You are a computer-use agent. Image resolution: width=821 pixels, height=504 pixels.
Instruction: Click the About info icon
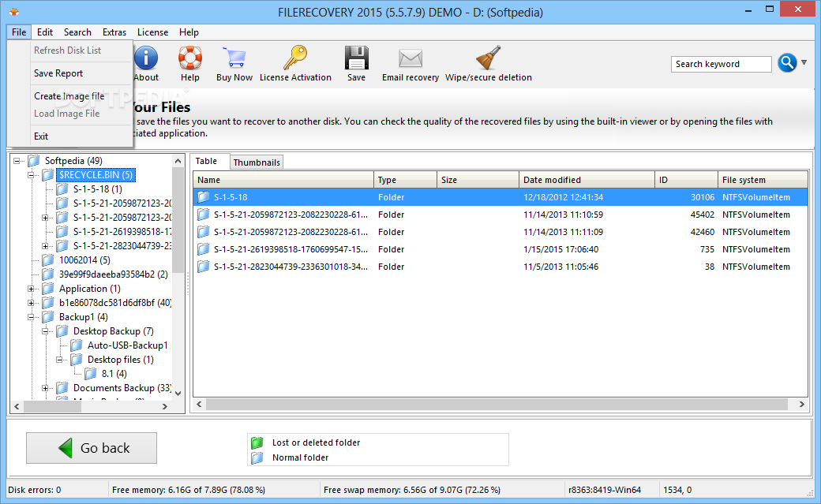pyautogui.click(x=146, y=58)
